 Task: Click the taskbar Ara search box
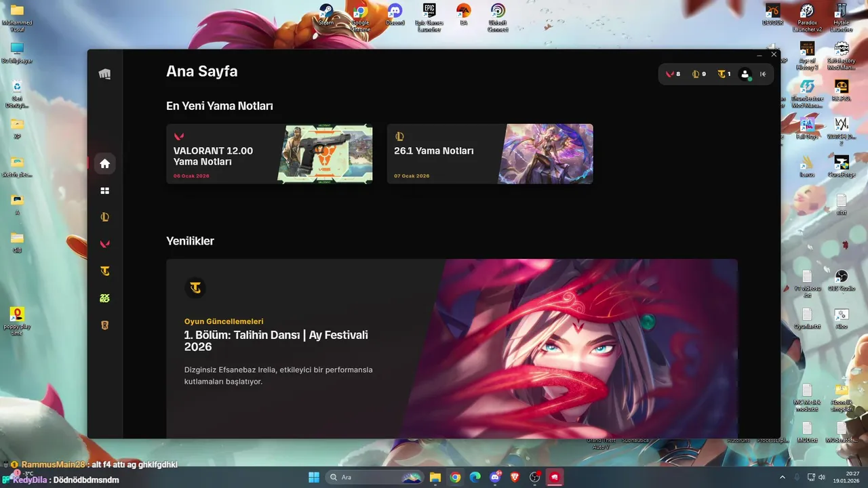tap(375, 477)
